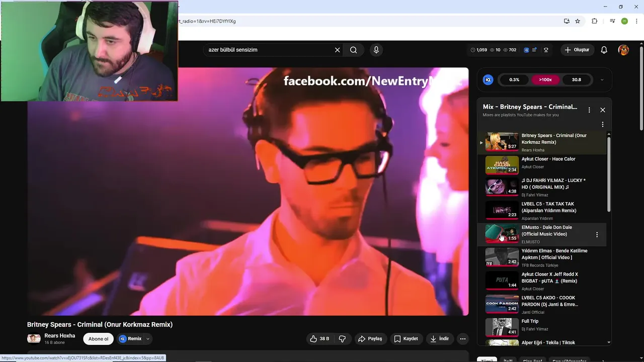The height and width of the screenshot is (362, 644).
Task: Close the Mix playlist panel
Action: pos(603,110)
